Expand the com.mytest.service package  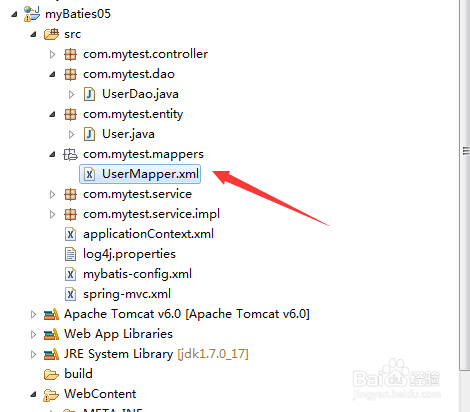point(52,194)
